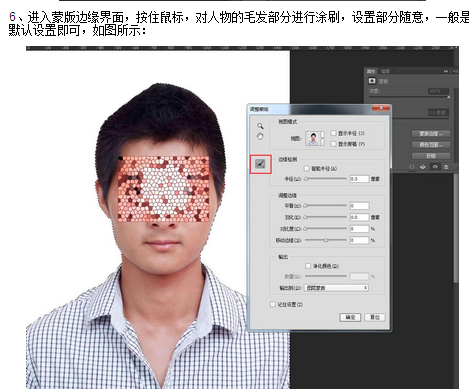
Task: Click the load selection from mask icon
Action: coord(412,167)
